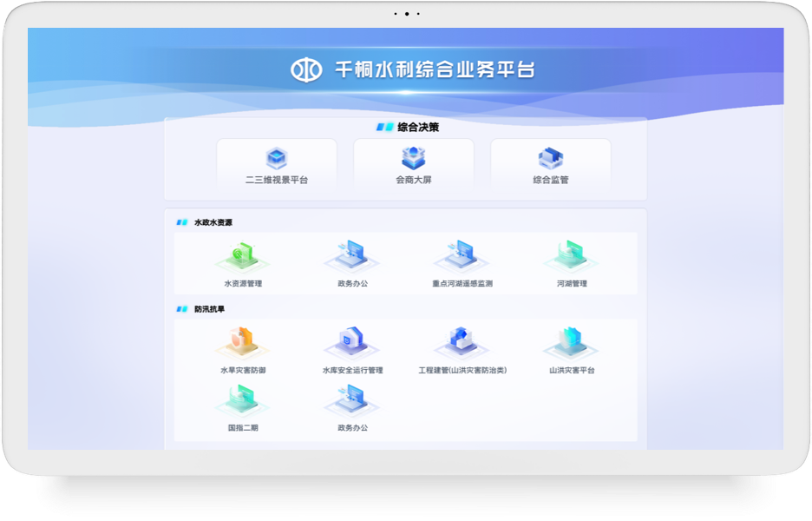The width and height of the screenshot is (812, 521).
Task: Open 工程建管(山洪灾害防治类) module
Action: pos(462,350)
